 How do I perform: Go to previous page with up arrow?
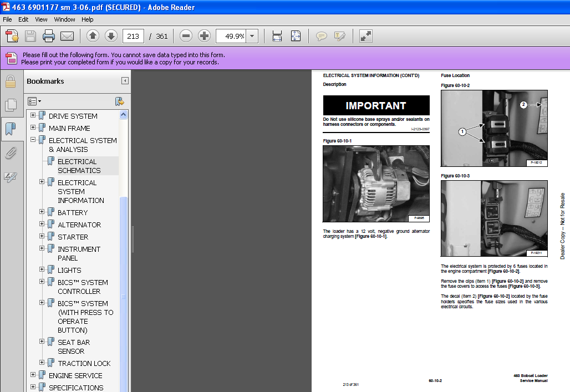pyautogui.click(x=93, y=36)
